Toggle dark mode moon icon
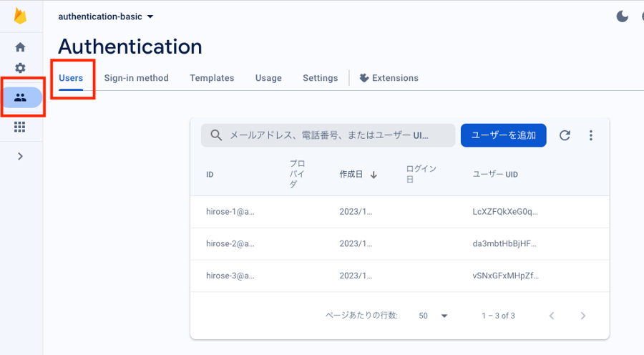Screen dimensions: 644x355 coord(623,16)
